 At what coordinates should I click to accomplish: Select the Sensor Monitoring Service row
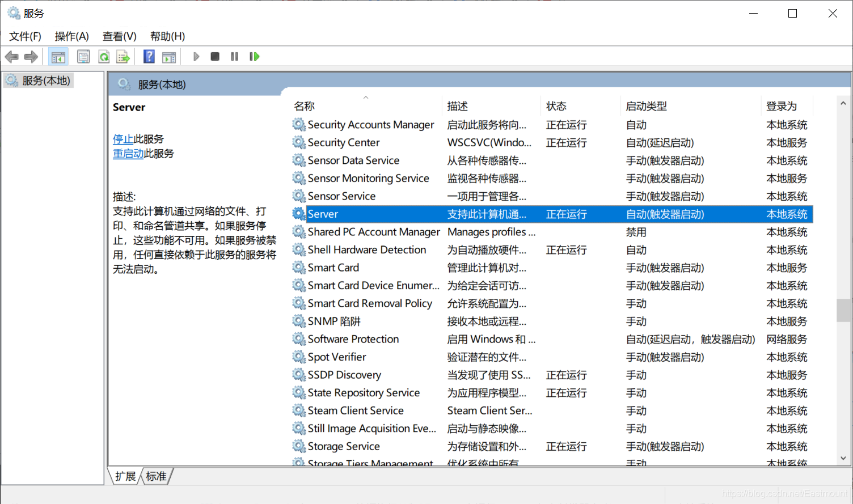[552, 178]
